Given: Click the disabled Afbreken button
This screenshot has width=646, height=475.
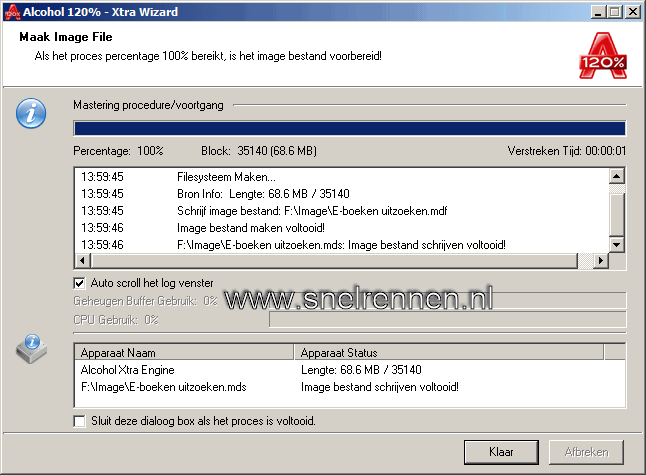Looking at the screenshot, I should (586, 452).
